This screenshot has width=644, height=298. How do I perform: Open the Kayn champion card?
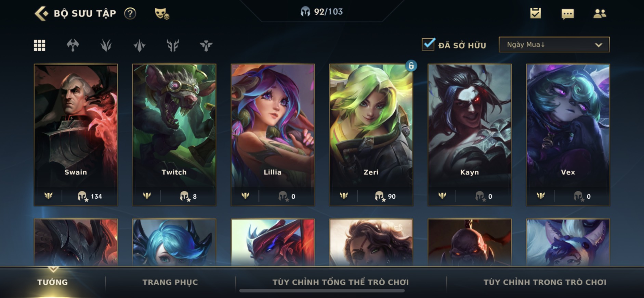(470, 135)
